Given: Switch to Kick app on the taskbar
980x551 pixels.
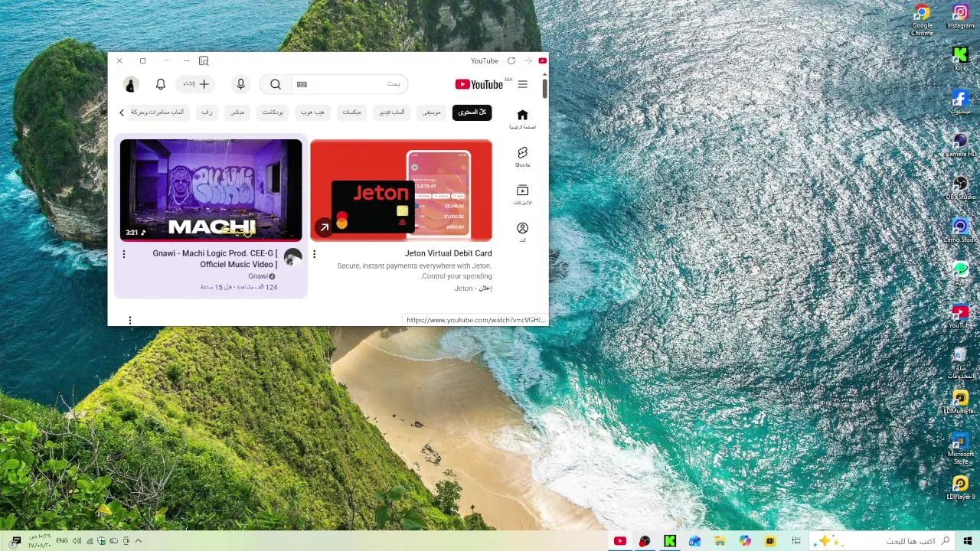Looking at the screenshot, I should coord(670,541).
